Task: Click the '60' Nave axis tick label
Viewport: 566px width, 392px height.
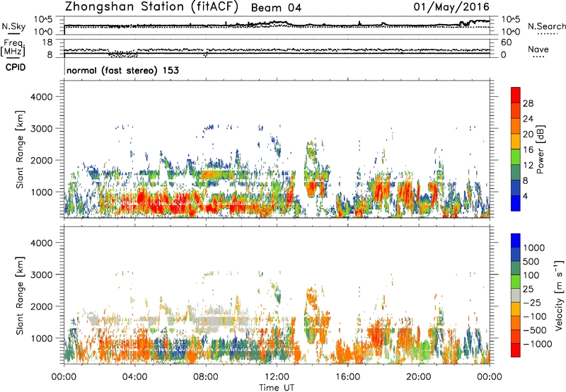Action: (507, 42)
